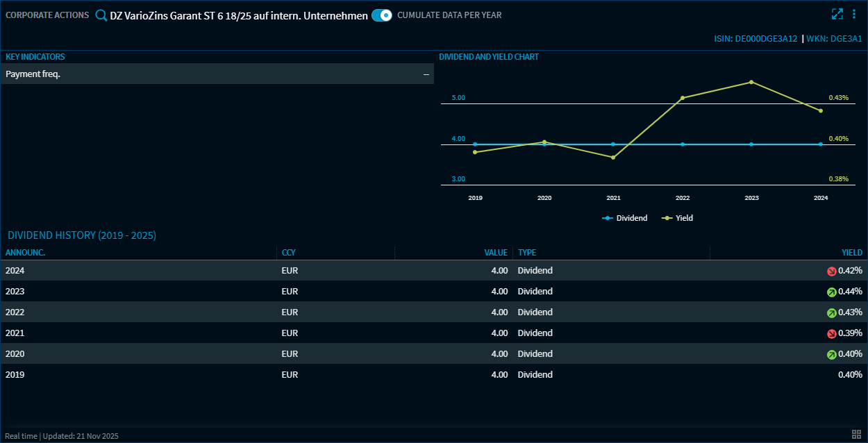Click the Type column header
Image resolution: width=868 pixels, height=443 pixels.
coord(527,253)
